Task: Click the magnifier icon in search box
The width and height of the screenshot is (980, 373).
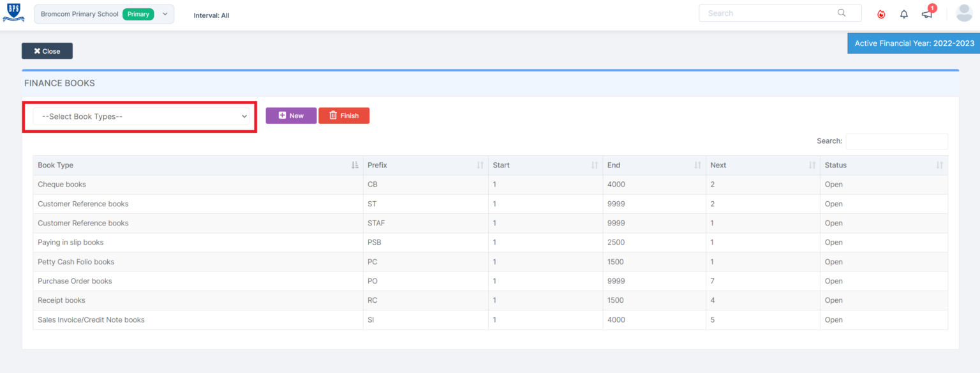Action: click(x=842, y=13)
